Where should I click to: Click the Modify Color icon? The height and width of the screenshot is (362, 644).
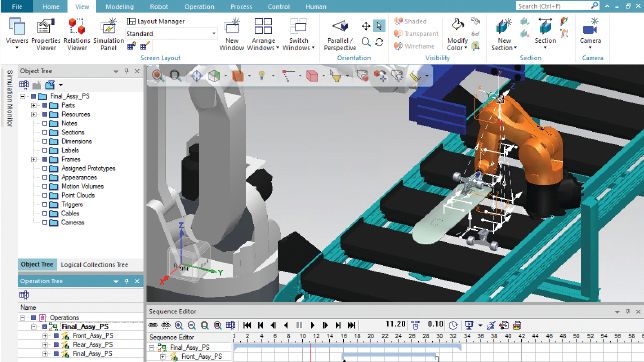point(457,35)
